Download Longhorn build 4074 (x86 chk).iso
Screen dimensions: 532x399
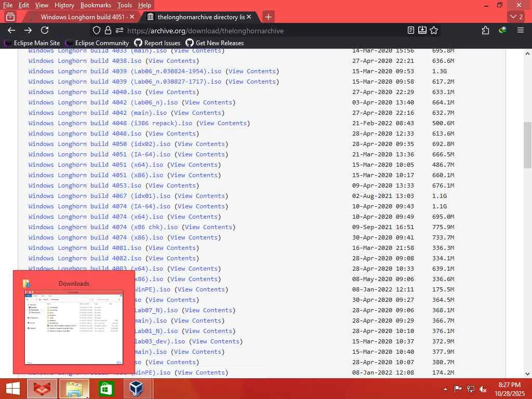(x=103, y=227)
